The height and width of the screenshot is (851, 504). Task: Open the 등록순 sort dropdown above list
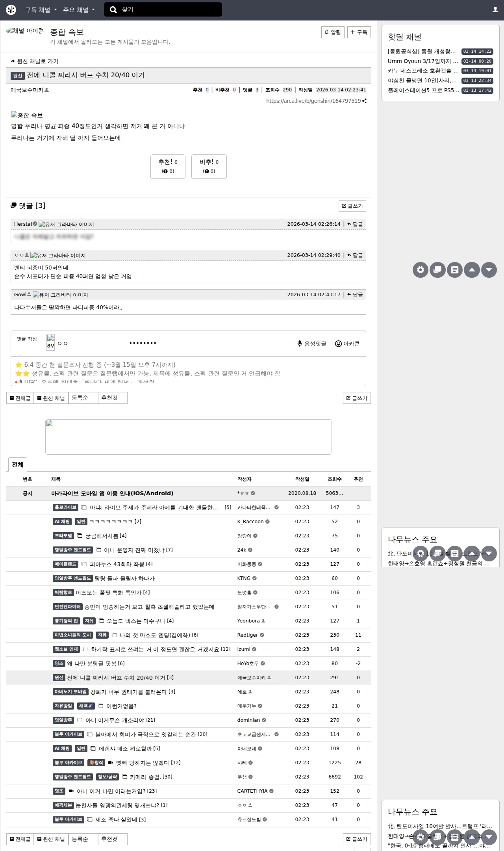coord(83,398)
